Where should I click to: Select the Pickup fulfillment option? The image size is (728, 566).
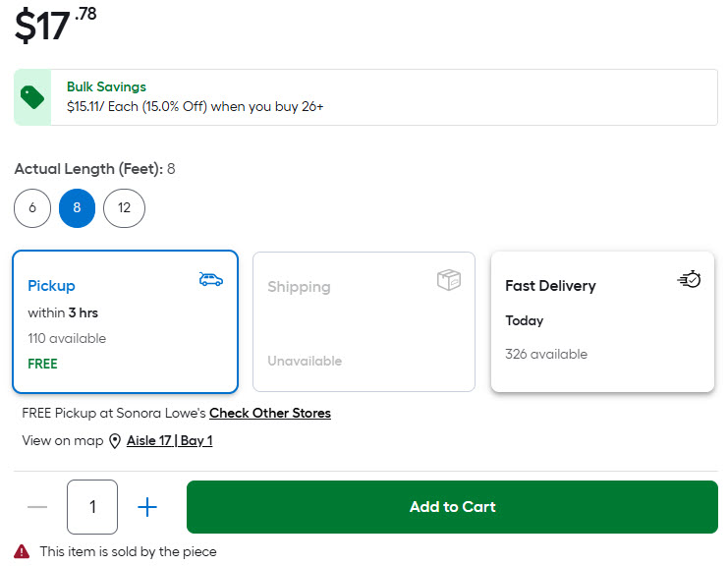tap(125, 321)
